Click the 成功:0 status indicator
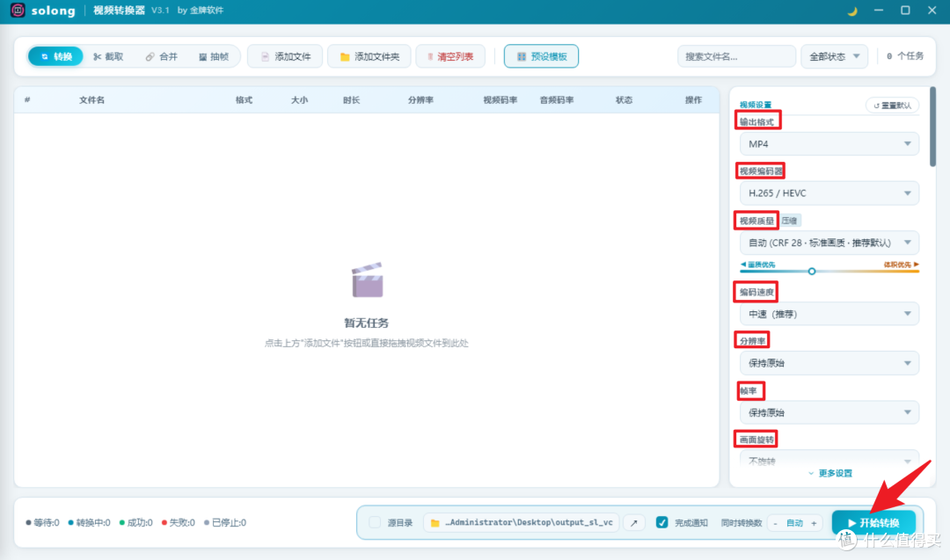 [135, 522]
